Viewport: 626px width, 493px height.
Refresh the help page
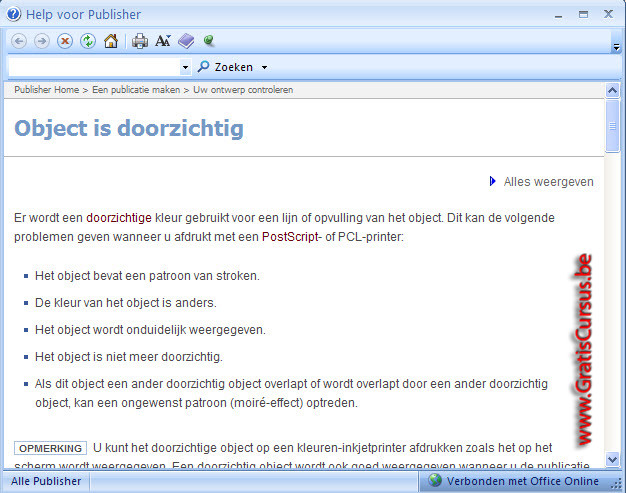pyautogui.click(x=88, y=41)
